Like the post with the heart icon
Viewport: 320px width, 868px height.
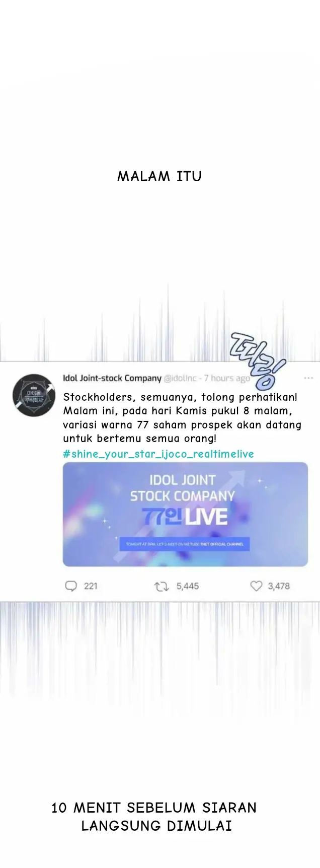click(257, 586)
